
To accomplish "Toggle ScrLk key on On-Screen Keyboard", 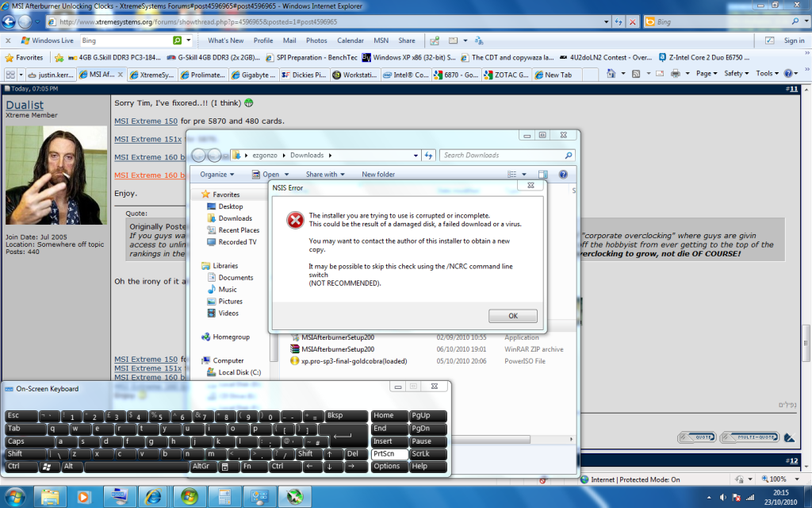I will [427, 454].
